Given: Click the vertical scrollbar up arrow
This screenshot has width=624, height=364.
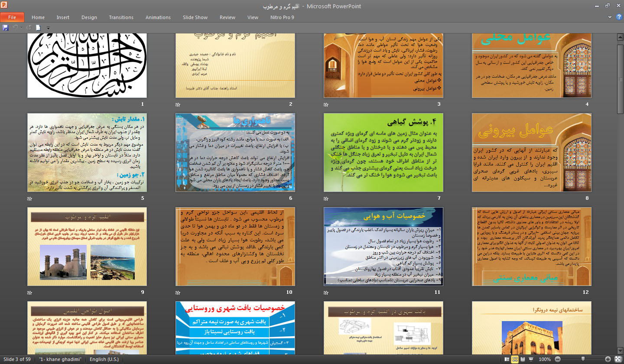Looking at the screenshot, I should 621,37.
